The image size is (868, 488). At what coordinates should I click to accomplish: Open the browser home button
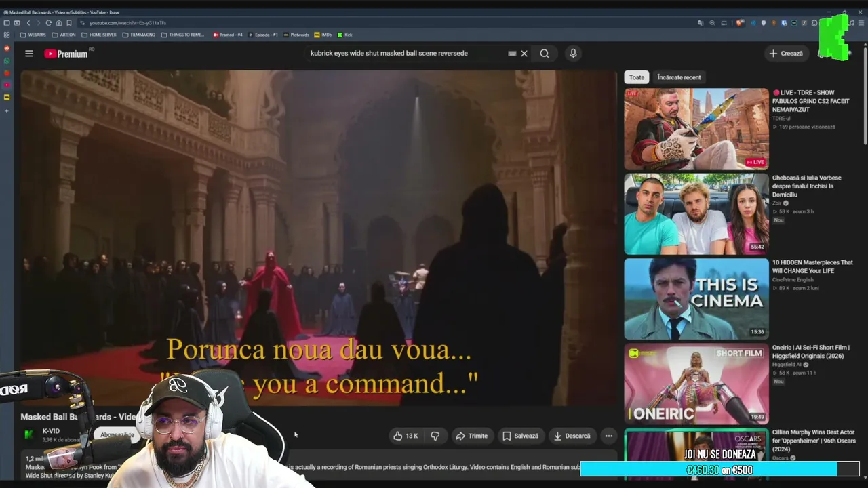point(59,23)
